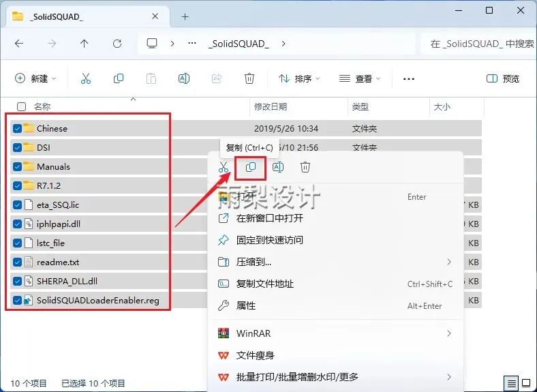Image resolution: width=537 pixels, height=392 pixels.
Task: Click the This PC monitor icon in address bar
Action: (x=152, y=44)
